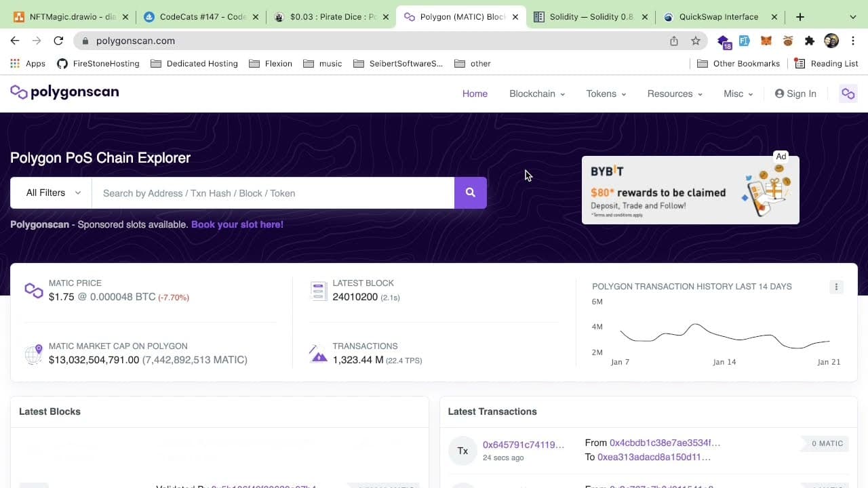Go back using the browser back arrow

15,41
